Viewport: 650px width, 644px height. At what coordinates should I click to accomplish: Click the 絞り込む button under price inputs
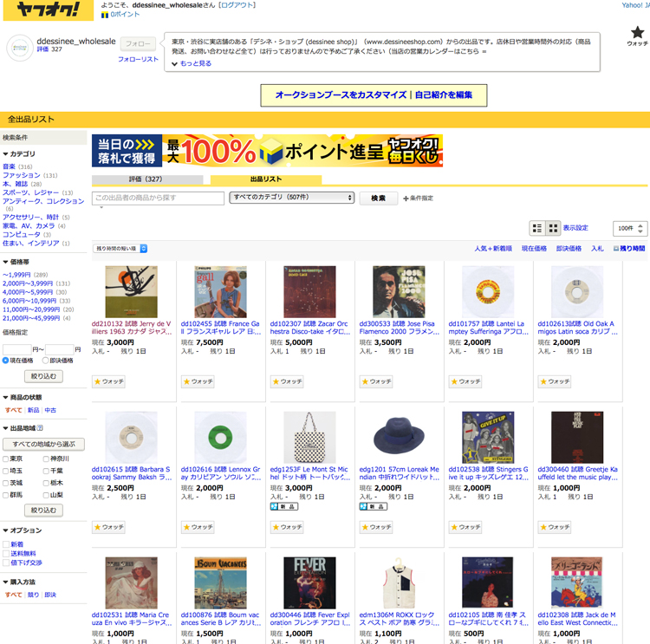[43, 376]
